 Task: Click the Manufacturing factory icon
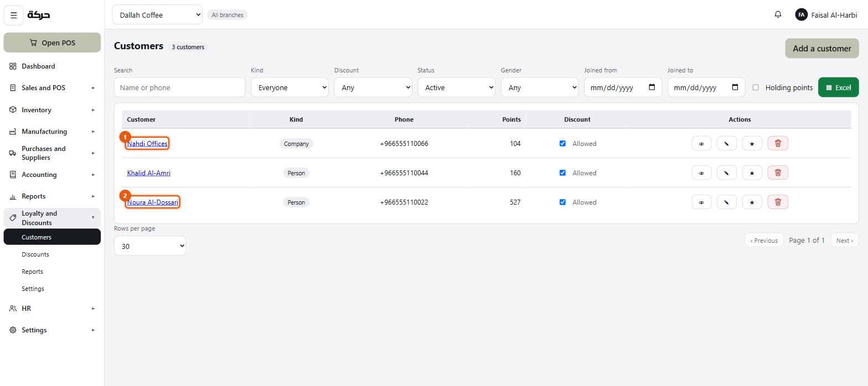click(13, 132)
